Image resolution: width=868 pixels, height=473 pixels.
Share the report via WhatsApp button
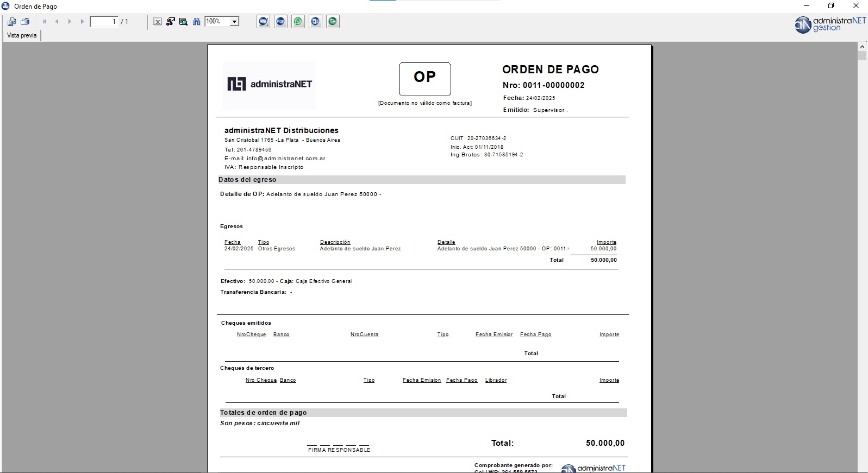[298, 22]
